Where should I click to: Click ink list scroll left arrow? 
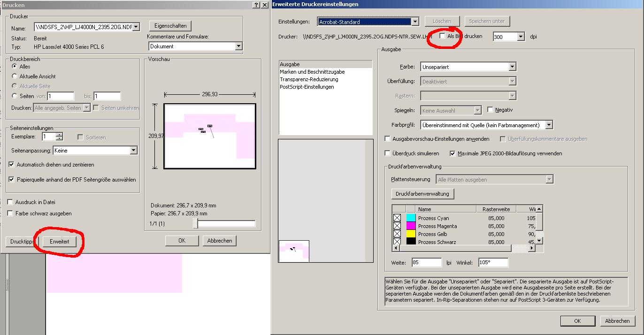pos(396,248)
